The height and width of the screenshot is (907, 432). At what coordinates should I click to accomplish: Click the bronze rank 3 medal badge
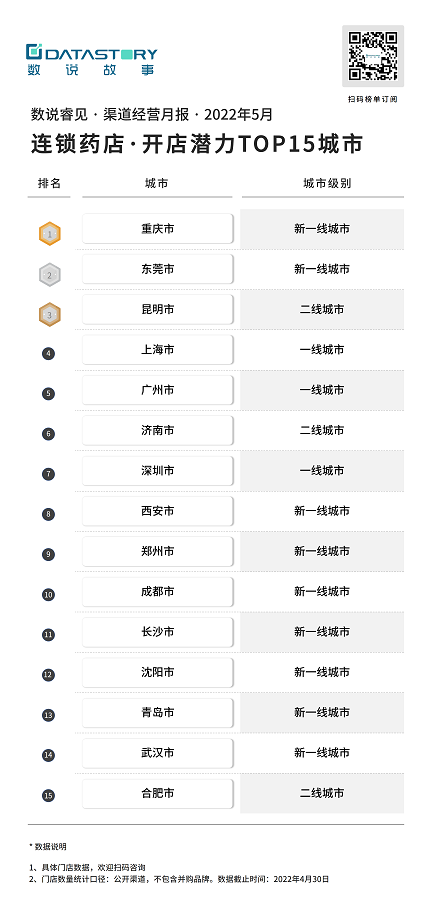click(x=49, y=315)
